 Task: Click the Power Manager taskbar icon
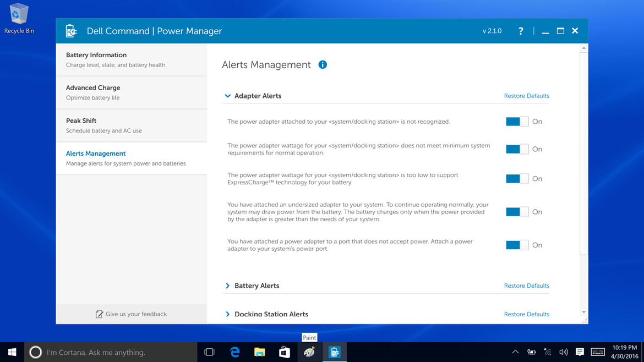click(334, 352)
